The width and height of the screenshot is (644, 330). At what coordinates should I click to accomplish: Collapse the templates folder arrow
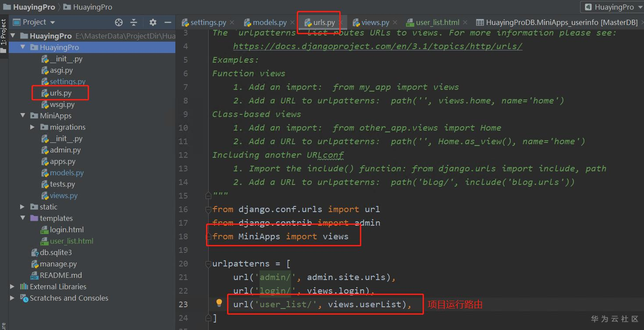pos(23,218)
